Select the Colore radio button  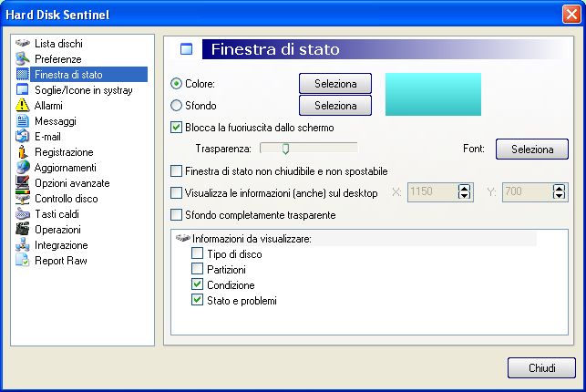176,84
